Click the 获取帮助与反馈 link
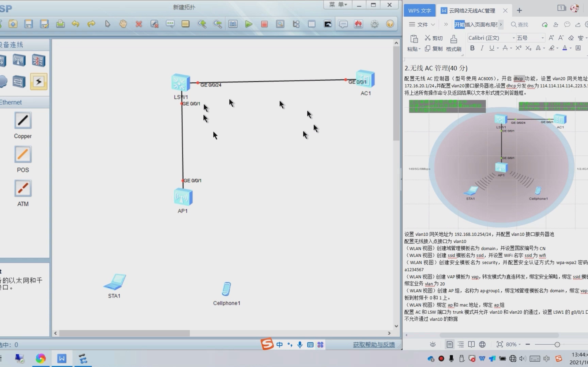 coord(374,345)
